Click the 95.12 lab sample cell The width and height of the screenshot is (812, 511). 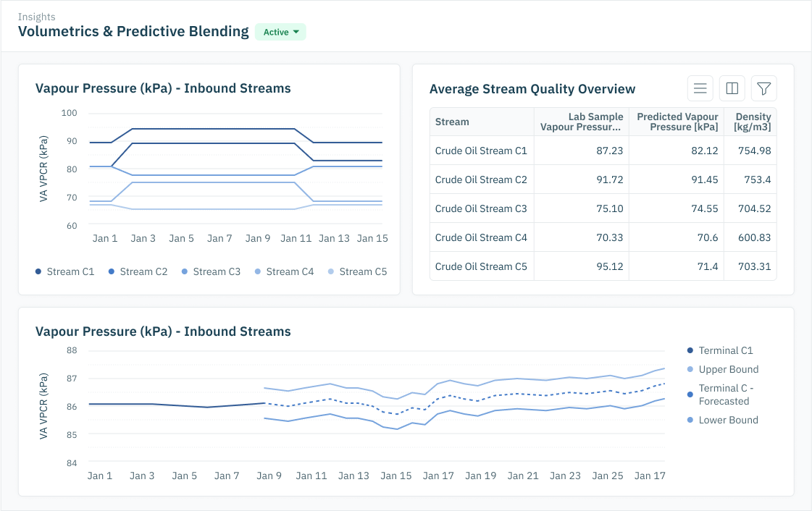coord(582,266)
